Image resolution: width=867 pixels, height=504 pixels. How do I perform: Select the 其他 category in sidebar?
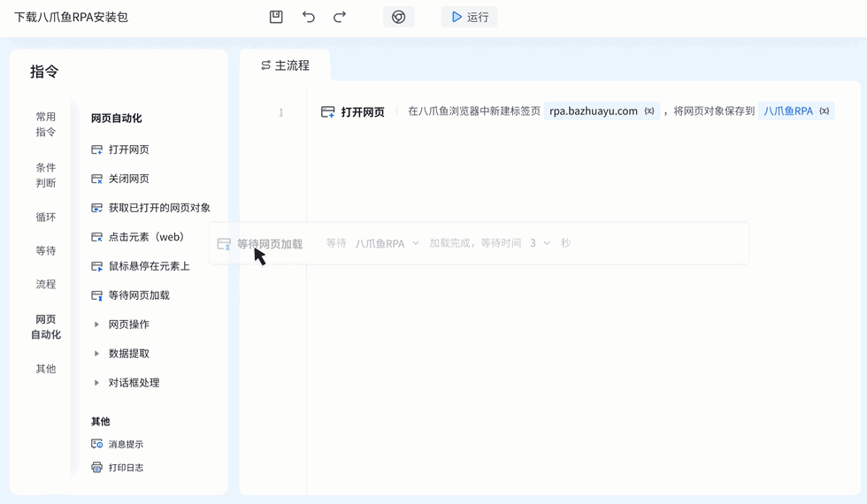[x=46, y=369]
